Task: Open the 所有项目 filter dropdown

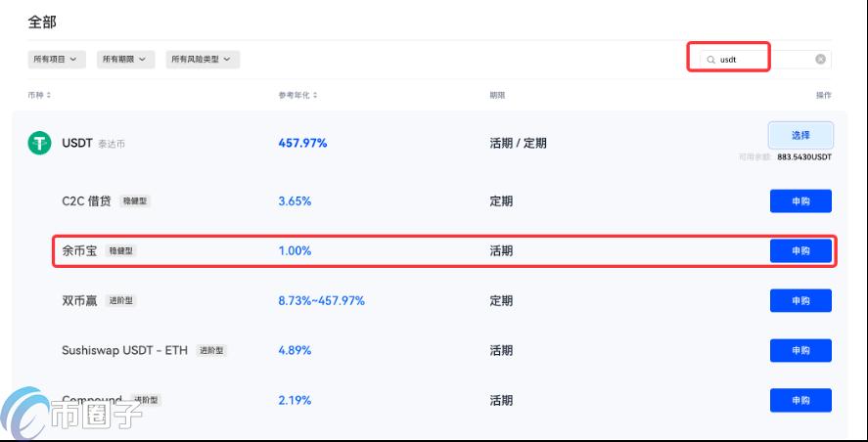Action: point(58,60)
